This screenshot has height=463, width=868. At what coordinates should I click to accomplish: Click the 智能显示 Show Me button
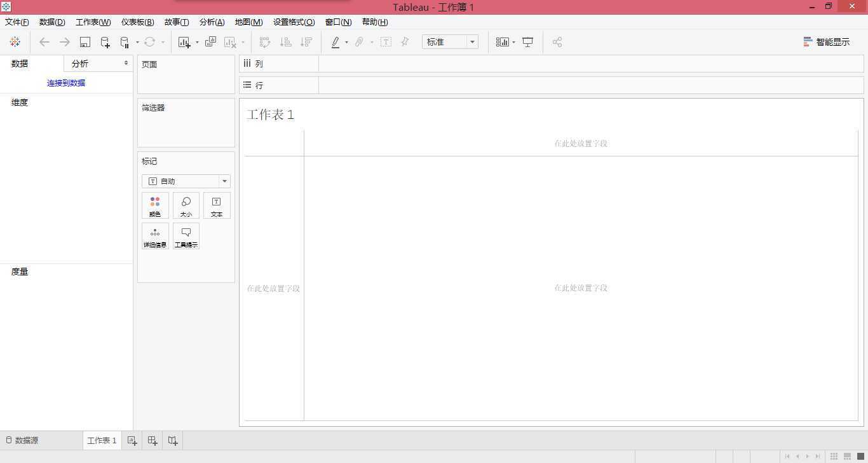[x=826, y=42]
